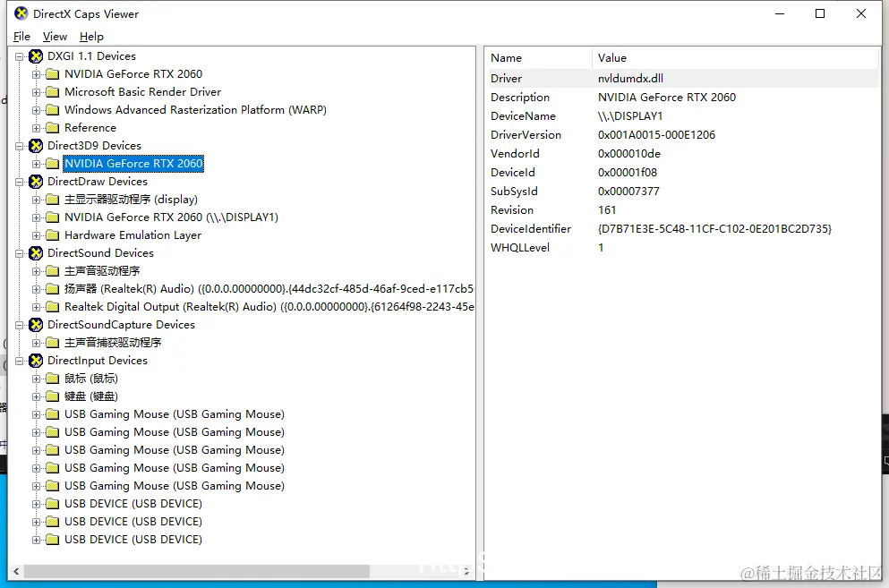Click folder icon of Microsoft Basic Render Driver
Screen dimensions: 889x588
(x=52, y=92)
